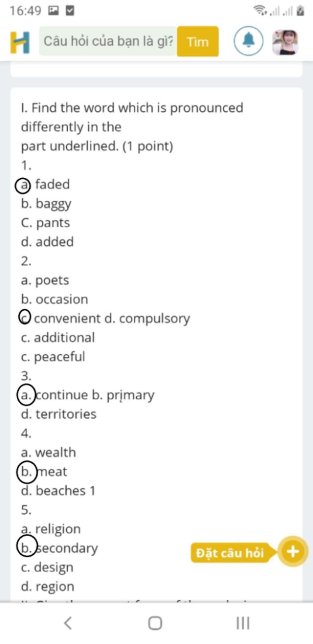Viewport: 313px width, 644px height.
Task: Tap the Android back navigation arrow
Action: point(68,623)
